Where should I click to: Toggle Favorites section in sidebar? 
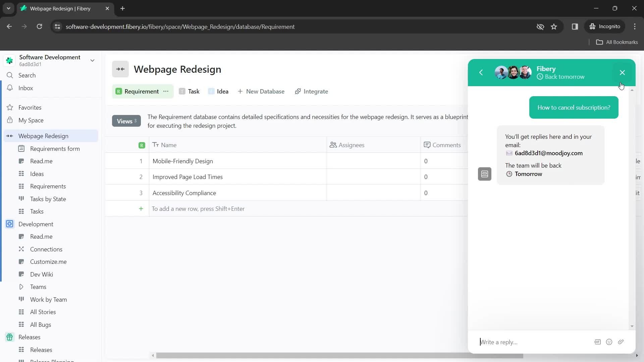[30, 107]
